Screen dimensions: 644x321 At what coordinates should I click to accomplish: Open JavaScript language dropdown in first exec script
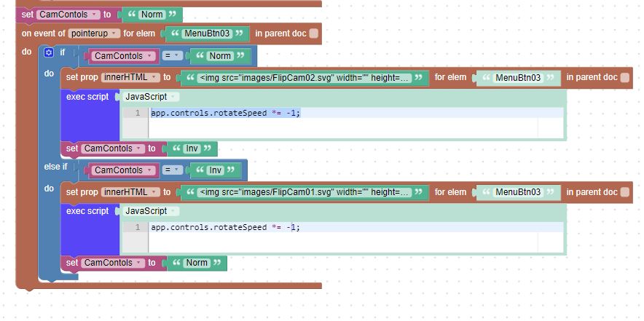[x=151, y=97]
